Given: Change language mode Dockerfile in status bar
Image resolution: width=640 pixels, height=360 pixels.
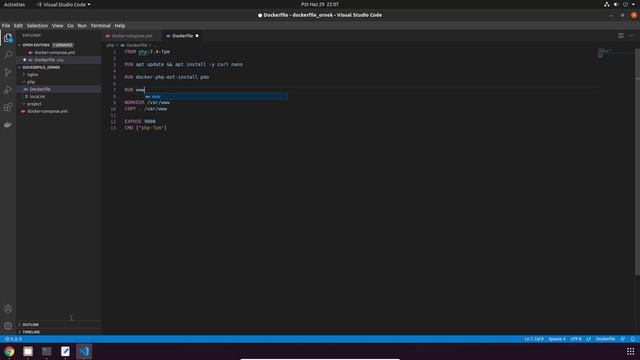Looking at the screenshot, I should (605, 339).
